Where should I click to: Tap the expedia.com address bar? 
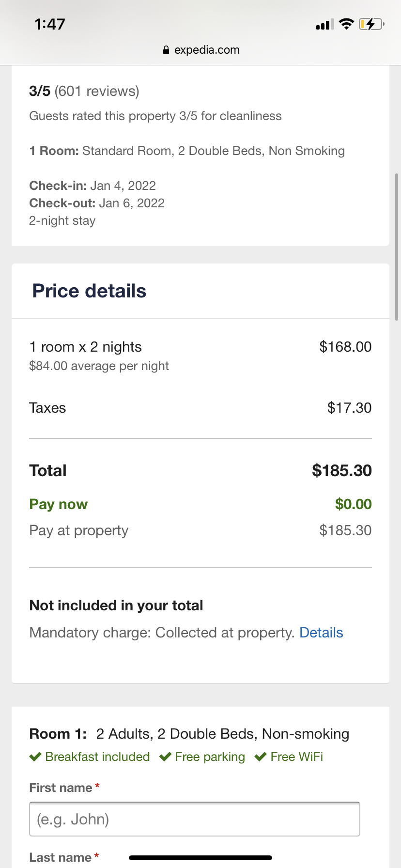[x=201, y=50]
